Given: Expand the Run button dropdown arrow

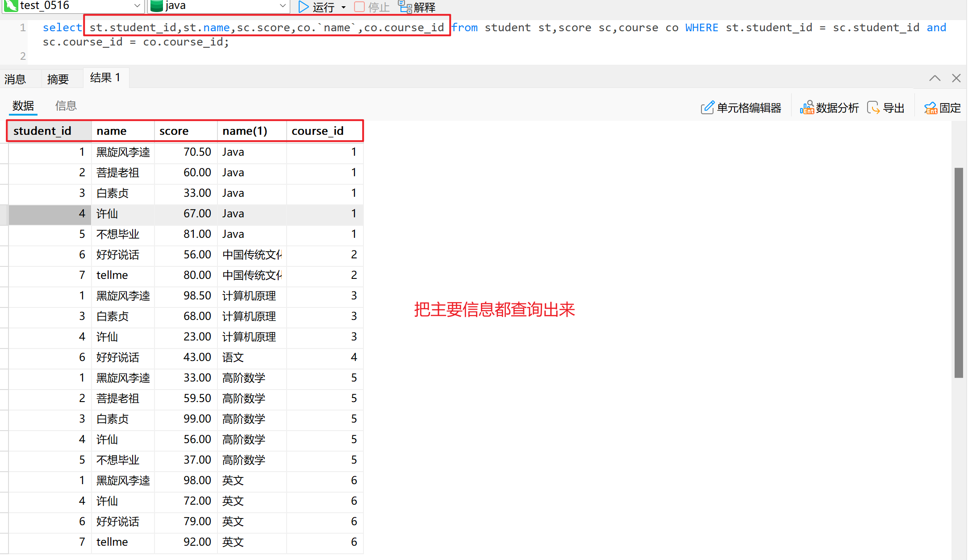Looking at the screenshot, I should click(x=343, y=7).
